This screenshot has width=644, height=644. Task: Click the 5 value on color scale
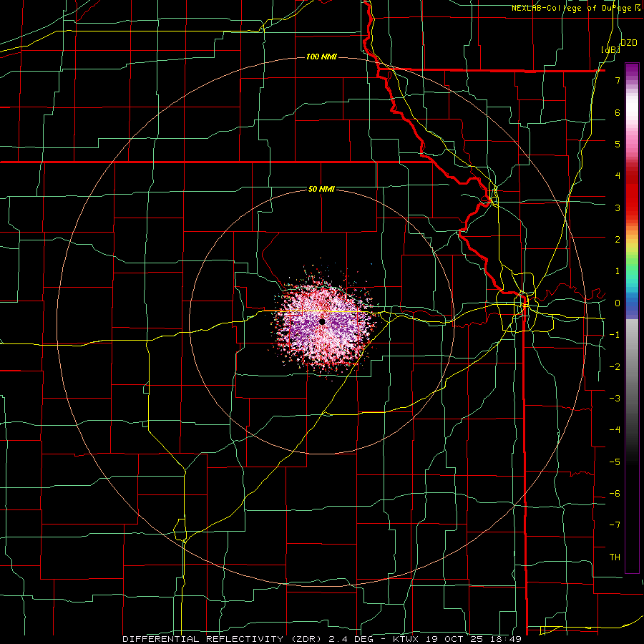(x=618, y=144)
